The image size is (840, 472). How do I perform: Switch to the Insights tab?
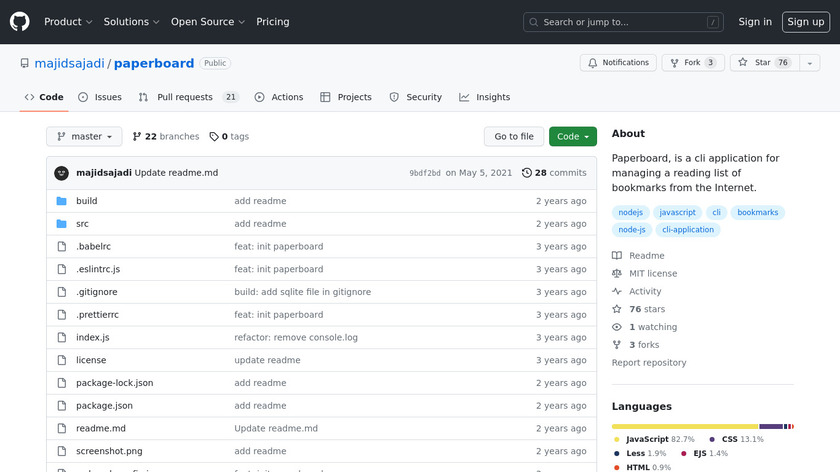pyautogui.click(x=485, y=97)
